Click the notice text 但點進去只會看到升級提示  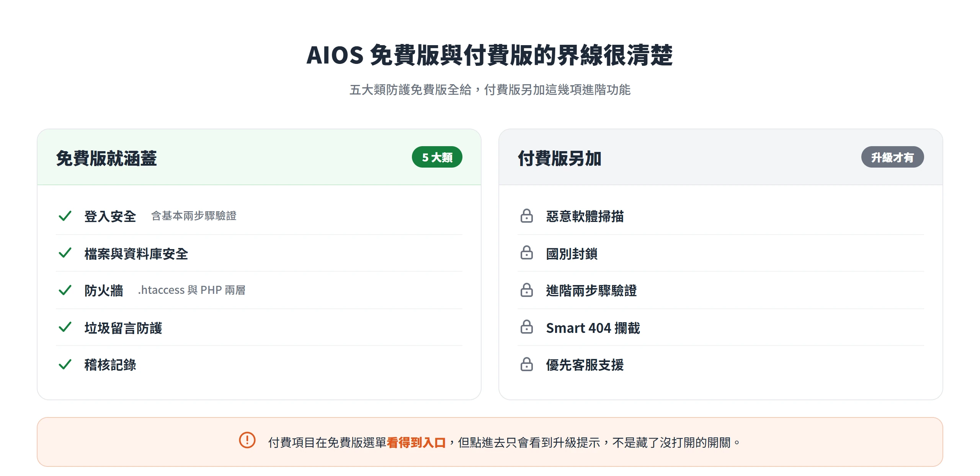(x=529, y=443)
